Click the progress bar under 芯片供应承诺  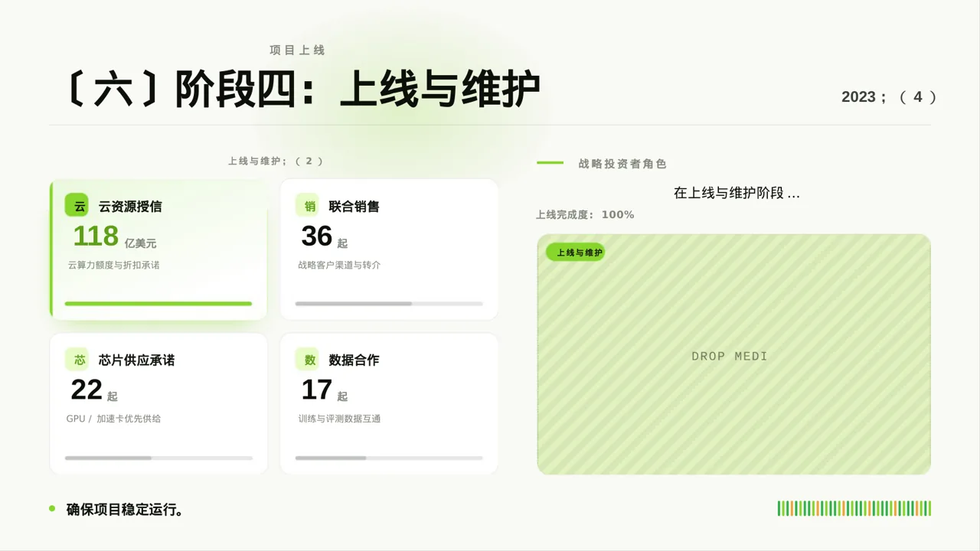pos(158,458)
